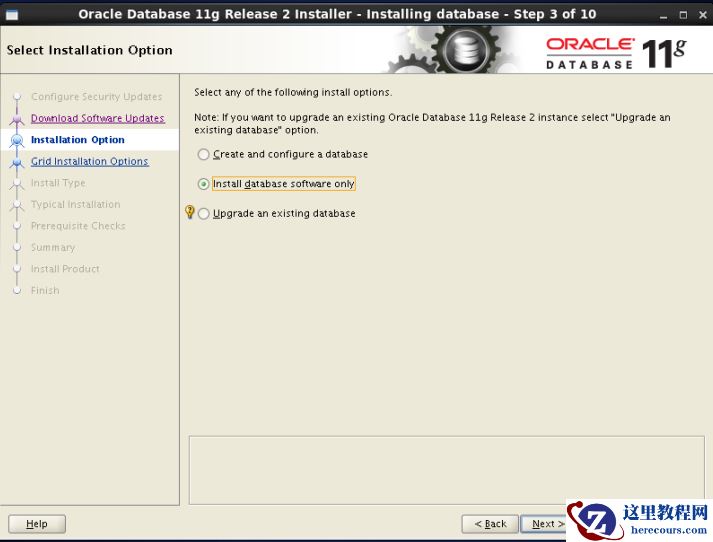The image size is (713, 542).
Task: Click the Oracle Database 11g logo
Action: coord(616,54)
